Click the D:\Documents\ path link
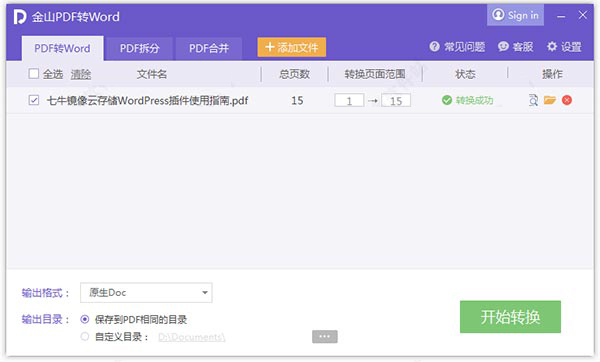 pos(192,337)
